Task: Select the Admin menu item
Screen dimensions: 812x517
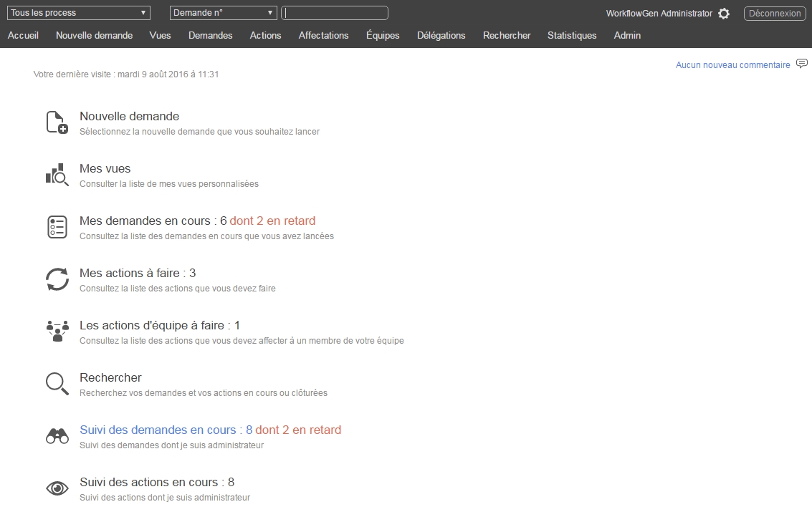Action: coord(627,35)
